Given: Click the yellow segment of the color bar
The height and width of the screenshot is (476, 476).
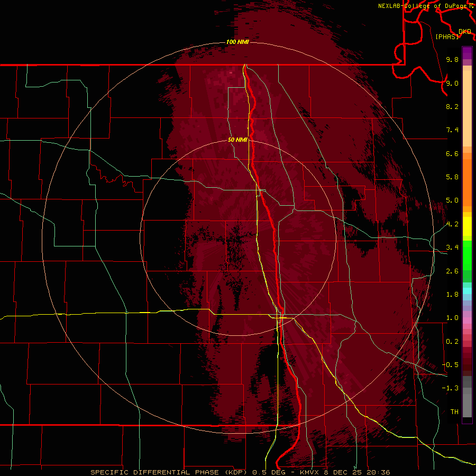Looking at the screenshot, I should coord(467,226).
